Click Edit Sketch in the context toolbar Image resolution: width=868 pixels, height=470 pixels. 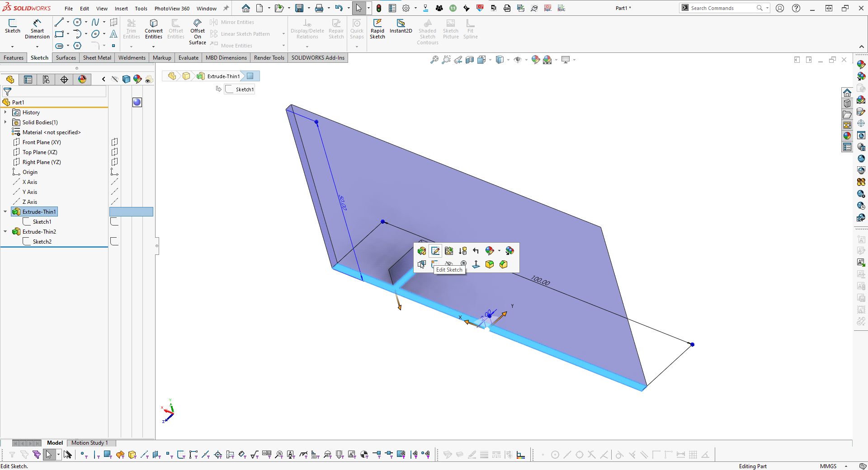coord(435,251)
